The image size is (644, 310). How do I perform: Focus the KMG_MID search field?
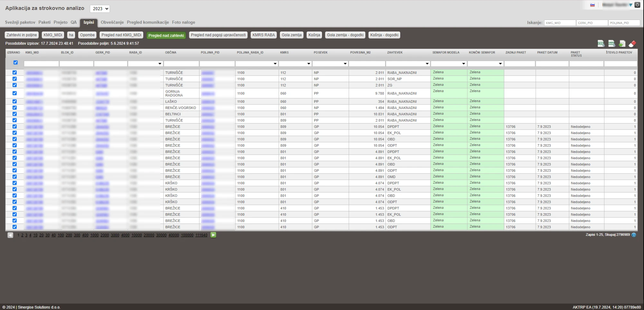pos(560,23)
